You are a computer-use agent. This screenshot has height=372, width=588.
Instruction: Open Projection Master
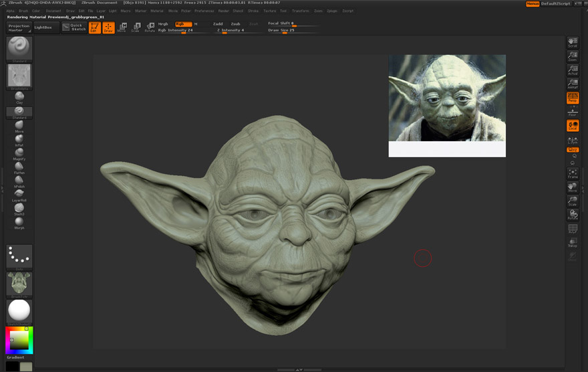pos(19,28)
